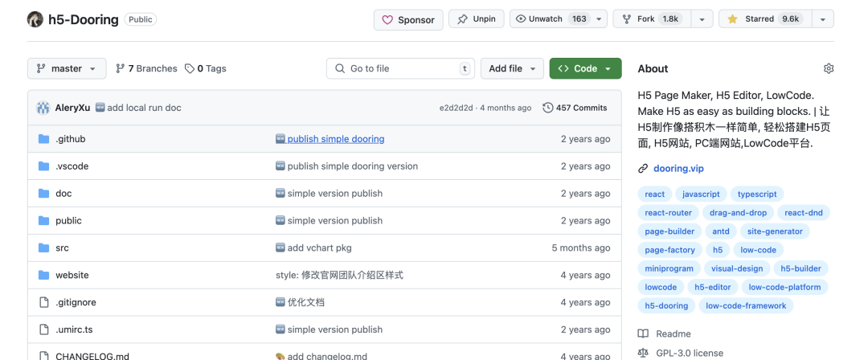Select the page-builder topic tag
Viewport: 868px width, 360px height.
pyautogui.click(x=669, y=231)
